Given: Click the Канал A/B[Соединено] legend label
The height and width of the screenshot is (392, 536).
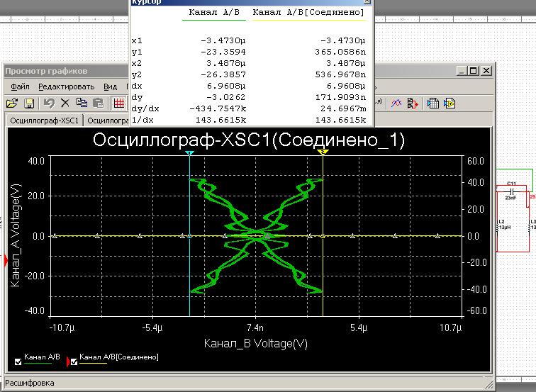Looking at the screenshot, I should [119, 357].
